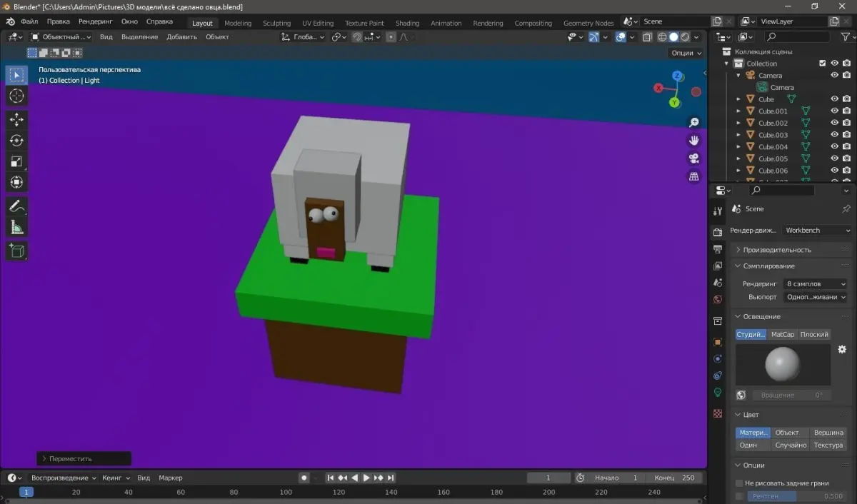Viewport: 857px width, 504px height.
Task: Click the studio light sphere preview
Action: pos(783,365)
